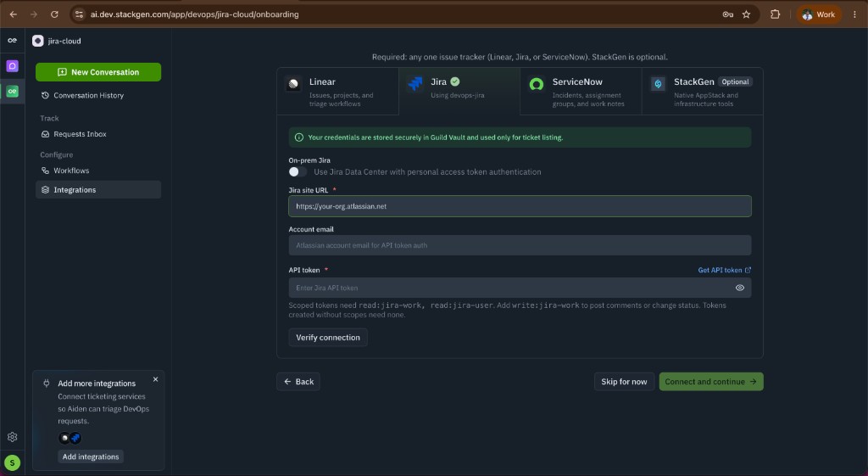Screen dimensions: 868x476
Task: Show API token with eye icon
Action: (739, 288)
